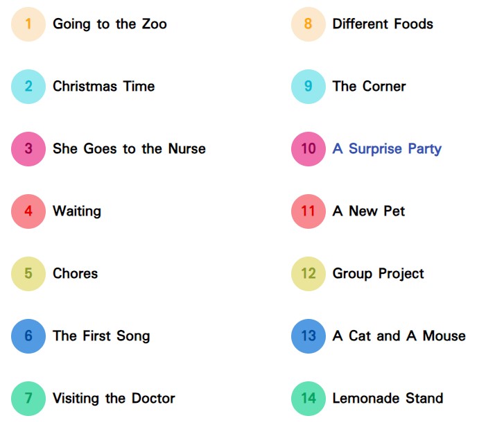Viewport: 504px width, 425px height.
Task: Select the red number 4 circle
Action: pos(28,211)
